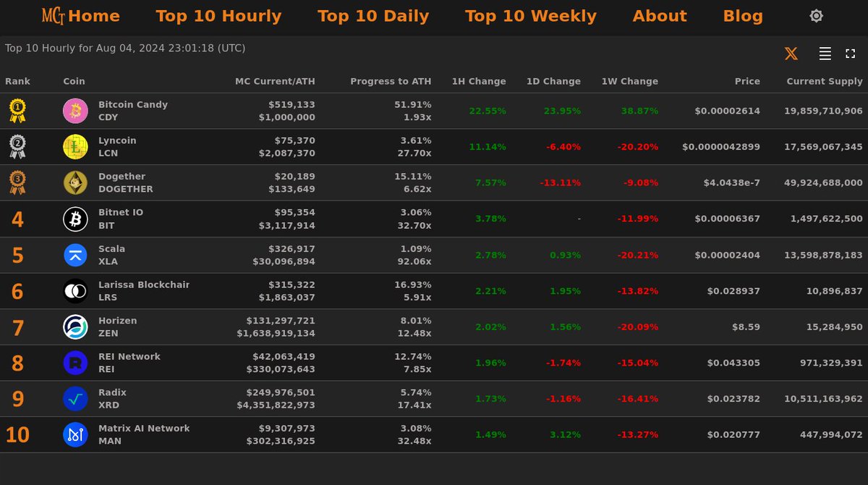This screenshot has height=485, width=868.
Task: Go to the Home page
Action: click(x=94, y=16)
